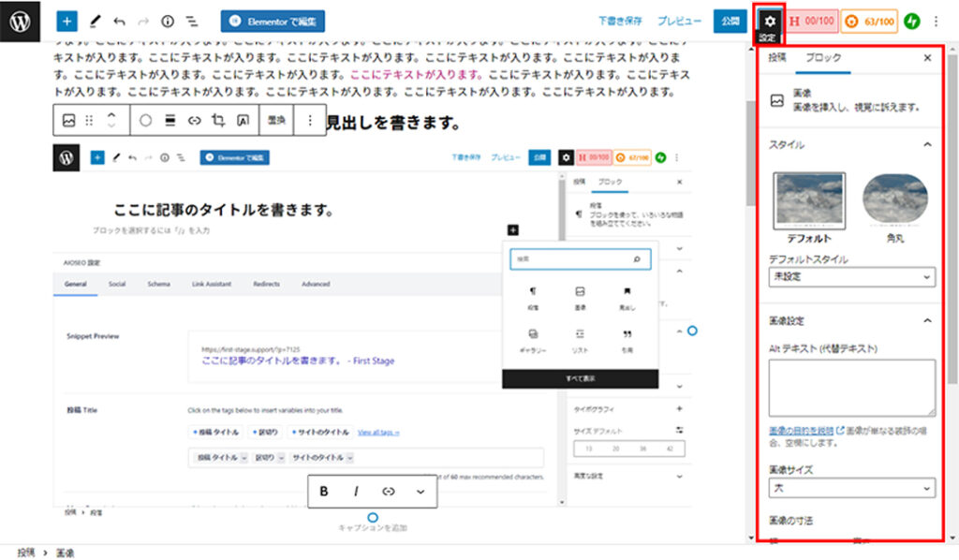This screenshot has height=560, width=959.
Task: Open the 画像サイズ dropdown
Action: (x=850, y=488)
